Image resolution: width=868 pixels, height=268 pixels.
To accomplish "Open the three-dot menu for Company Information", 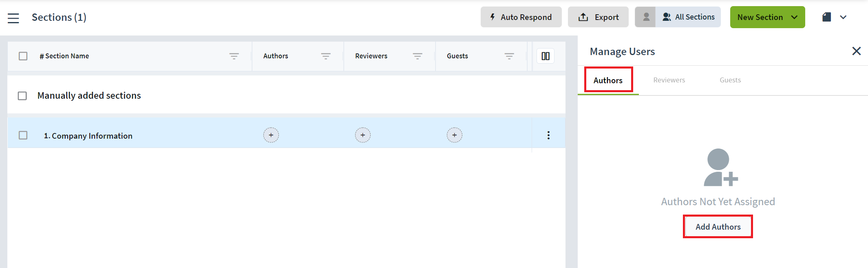I will 548,135.
